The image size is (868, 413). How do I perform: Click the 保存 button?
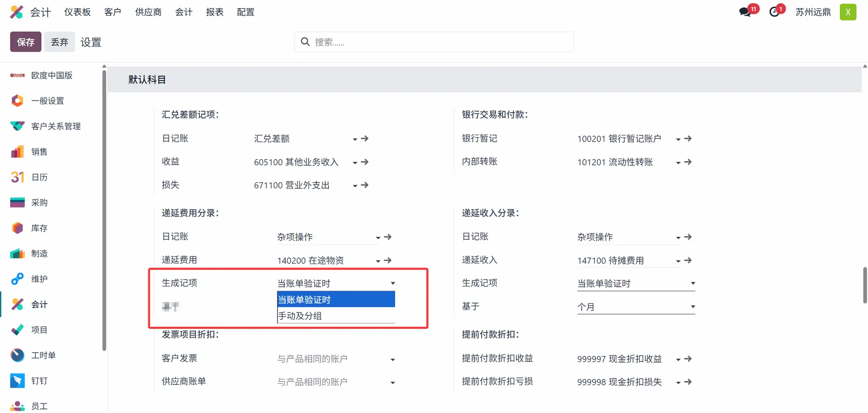pyautogui.click(x=26, y=42)
